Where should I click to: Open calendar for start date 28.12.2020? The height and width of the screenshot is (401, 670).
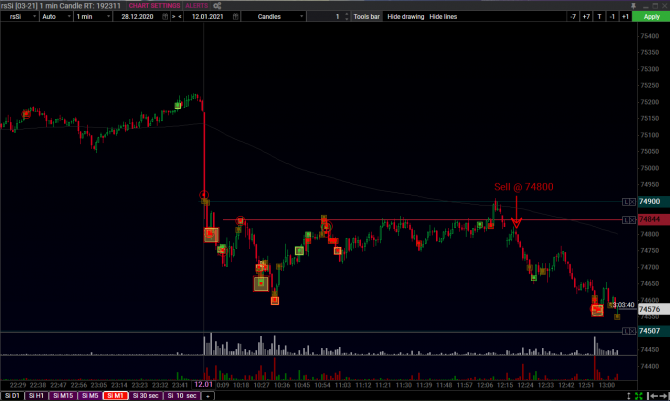(165, 17)
